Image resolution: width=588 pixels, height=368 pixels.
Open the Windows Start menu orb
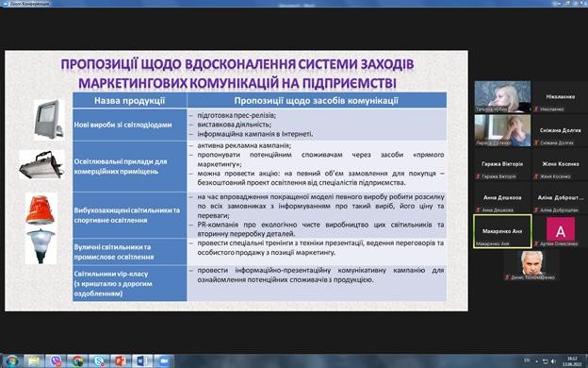click(11, 360)
